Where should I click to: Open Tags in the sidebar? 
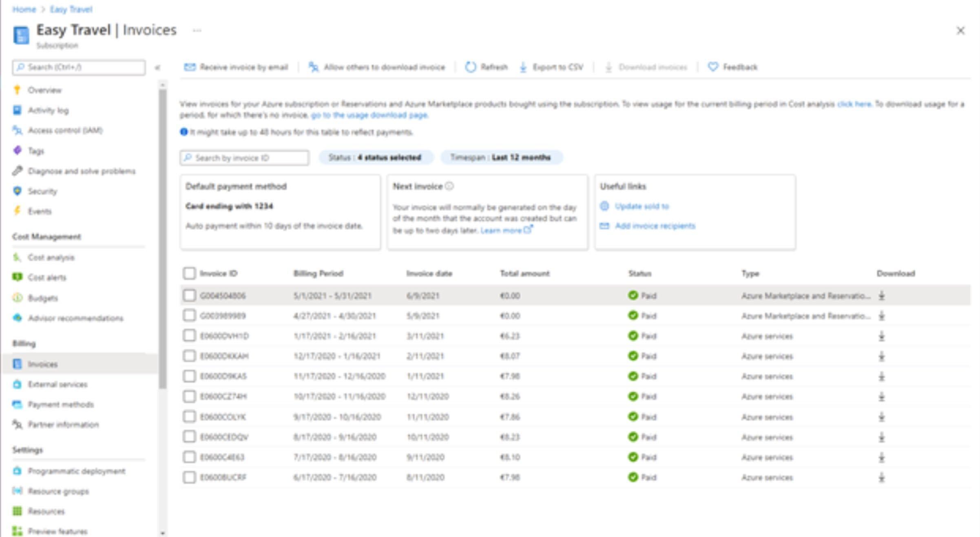(x=36, y=151)
